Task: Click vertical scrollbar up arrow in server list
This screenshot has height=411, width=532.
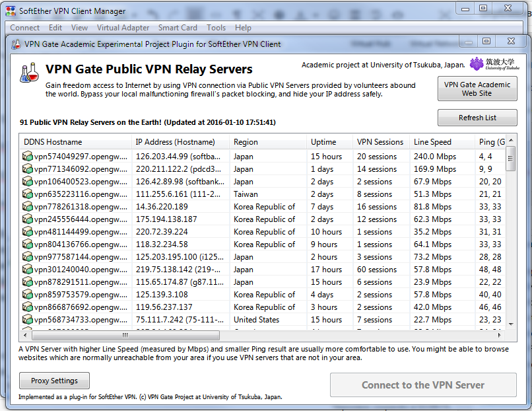Action: coord(511,140)
